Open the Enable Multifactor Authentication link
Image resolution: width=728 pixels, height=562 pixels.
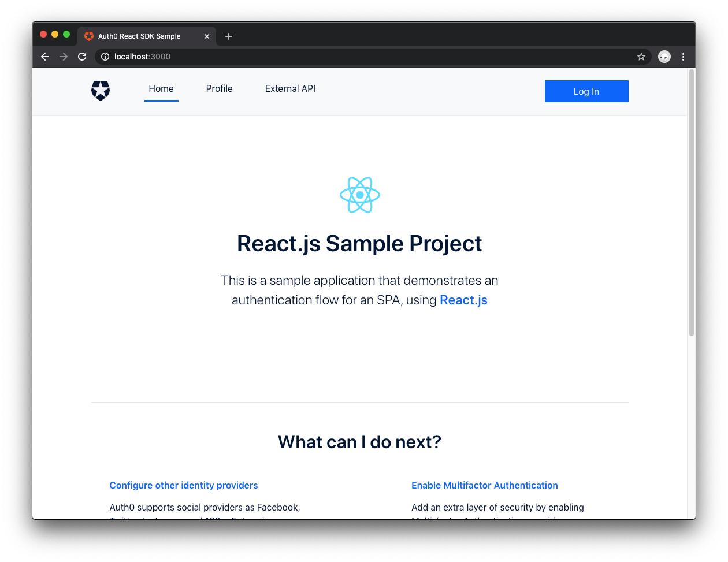tap(485, 485)
